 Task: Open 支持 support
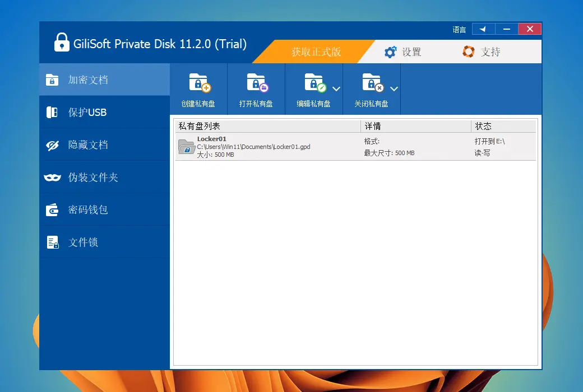(481, 52)
